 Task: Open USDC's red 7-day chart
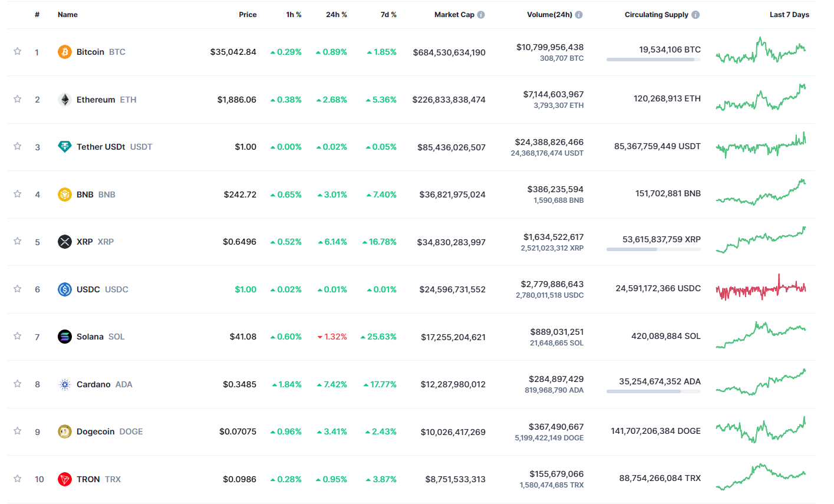pyautogui.click(x=761, y=288)
